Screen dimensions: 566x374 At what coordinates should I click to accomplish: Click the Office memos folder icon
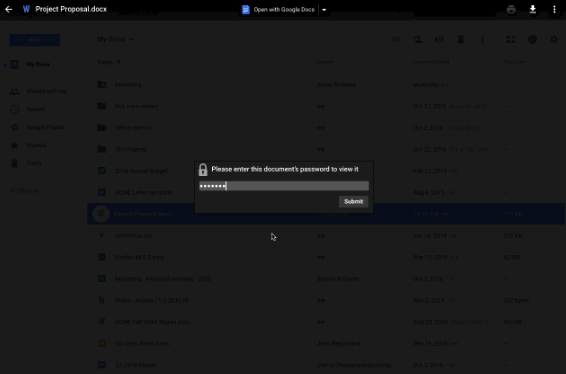pos(102,127)
